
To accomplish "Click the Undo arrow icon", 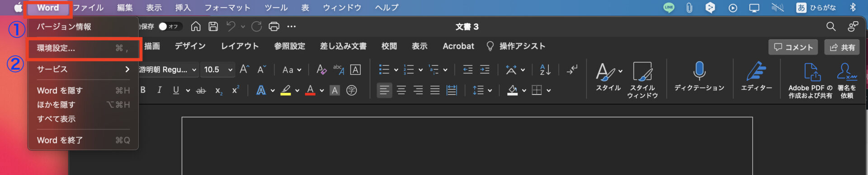I will (x=231, y=27).
